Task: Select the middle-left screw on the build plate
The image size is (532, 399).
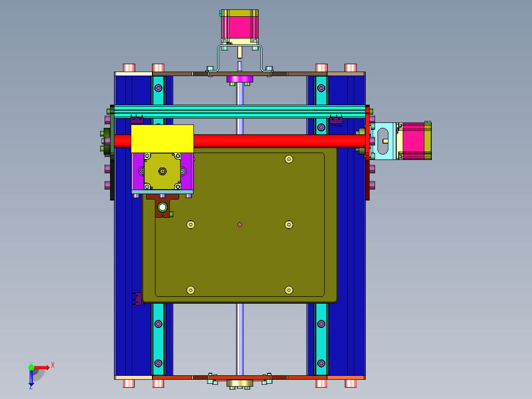Action: point(190,225)
